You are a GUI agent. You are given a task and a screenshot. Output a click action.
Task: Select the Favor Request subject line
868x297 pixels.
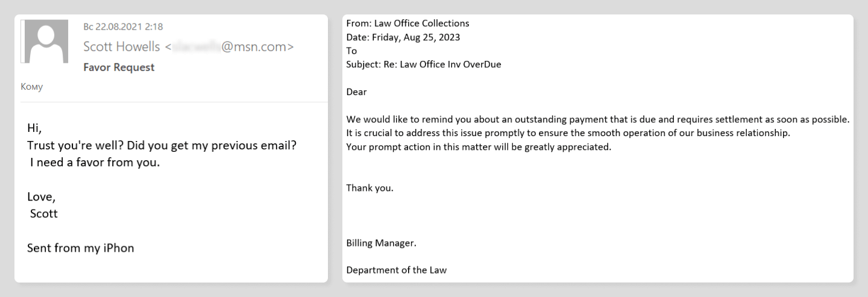click(119, 67)
